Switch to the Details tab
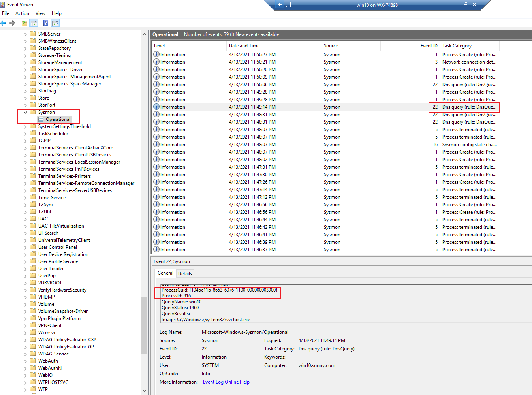This screenshot has width=532, height=395. point(185,273)
